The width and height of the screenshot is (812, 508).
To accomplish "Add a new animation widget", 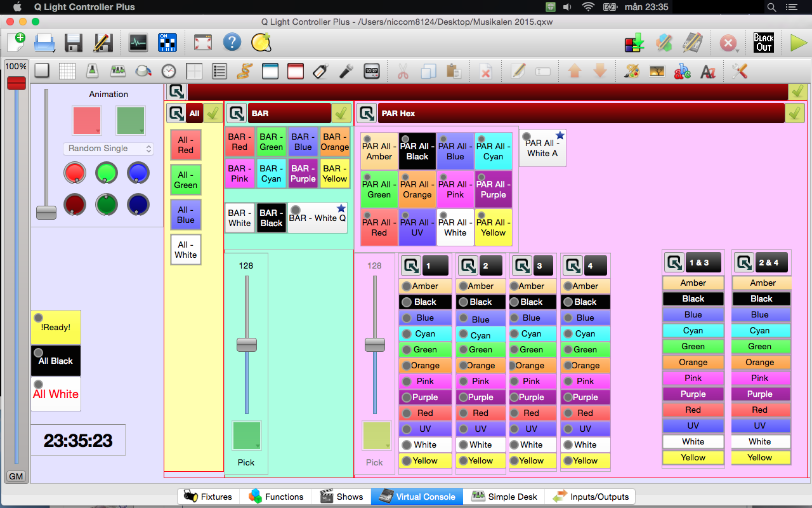I will (x=245, y=70).
